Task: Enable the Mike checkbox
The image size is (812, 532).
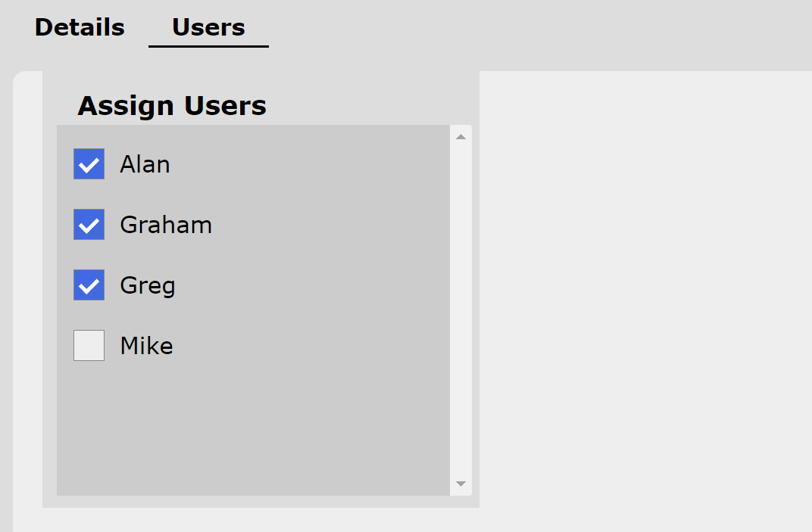Action: click(89, 346)
